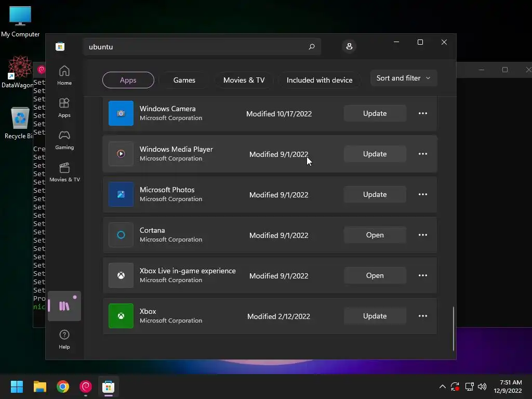The height and width of the screenshot is (399, 532).
Task: Click the search field containing ubuntu
Action: pyautogui.click(x=202, y=46)
